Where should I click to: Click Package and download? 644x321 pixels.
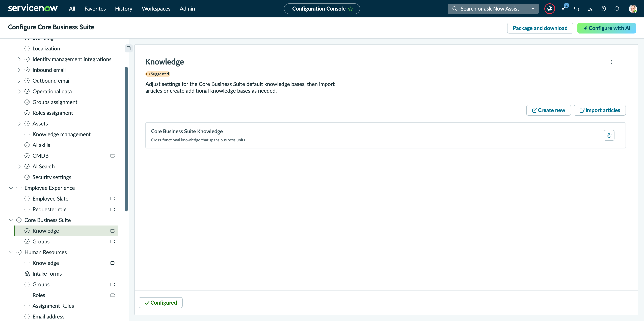[540, 28]
